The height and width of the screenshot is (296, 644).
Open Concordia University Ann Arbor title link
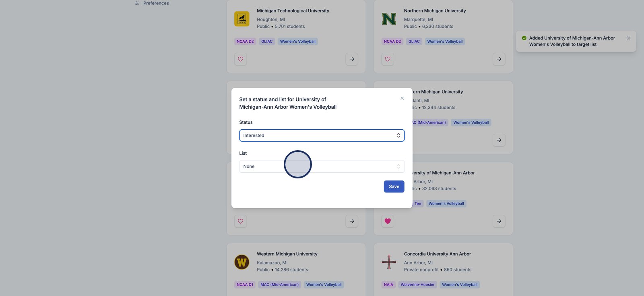[x=437, y=254]
